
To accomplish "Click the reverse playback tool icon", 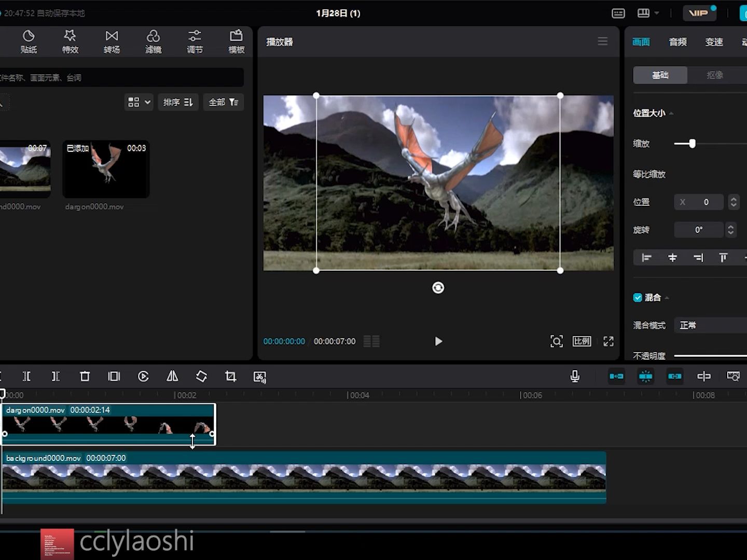I will (x=143, y=376).
